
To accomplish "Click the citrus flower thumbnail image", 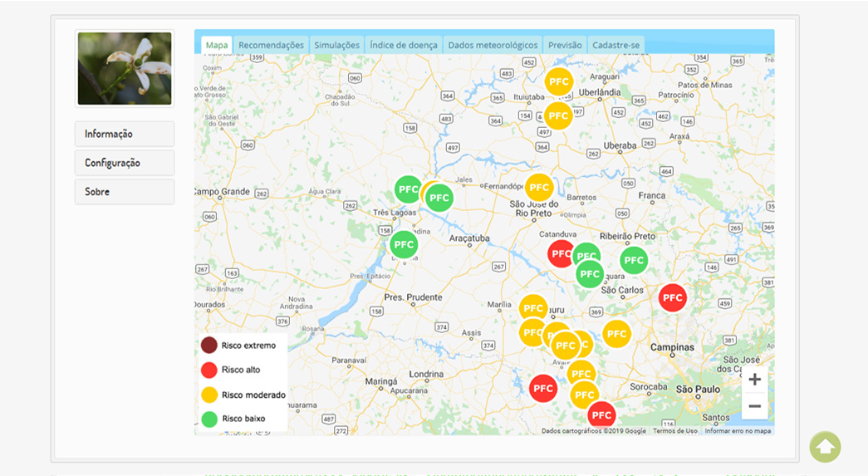I will 125,69.
